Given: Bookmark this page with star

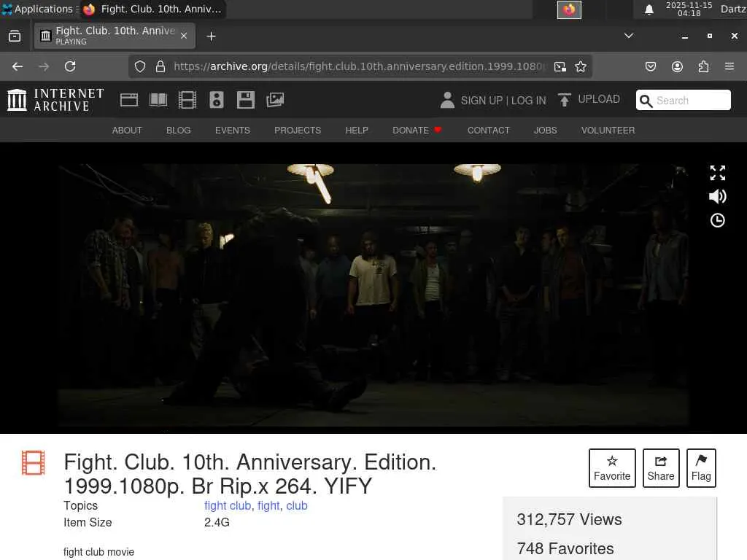Looking at the screenshot, I should [x=580, y=66].
